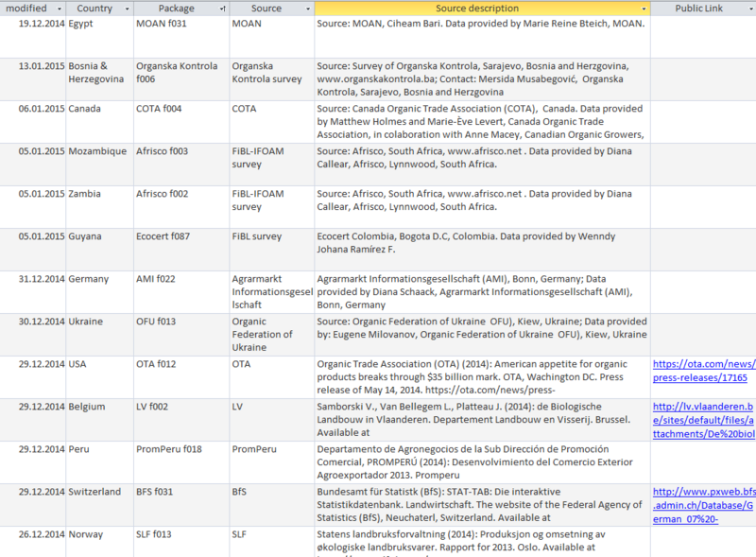Viewport: 756px width, 557px height.
Task: Click the Organska Kontrola survey source cell
Action: click(272, 79)
